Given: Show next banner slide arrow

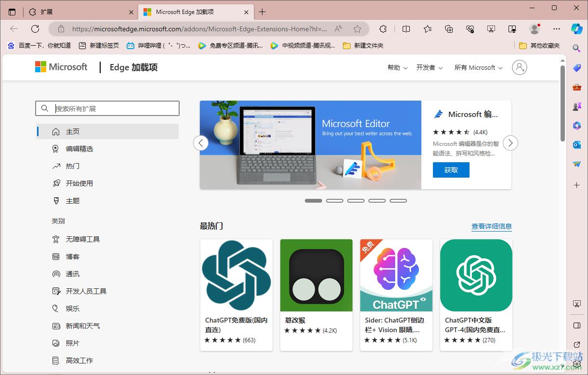Looking at the screenshot, I should coord(510,143).
